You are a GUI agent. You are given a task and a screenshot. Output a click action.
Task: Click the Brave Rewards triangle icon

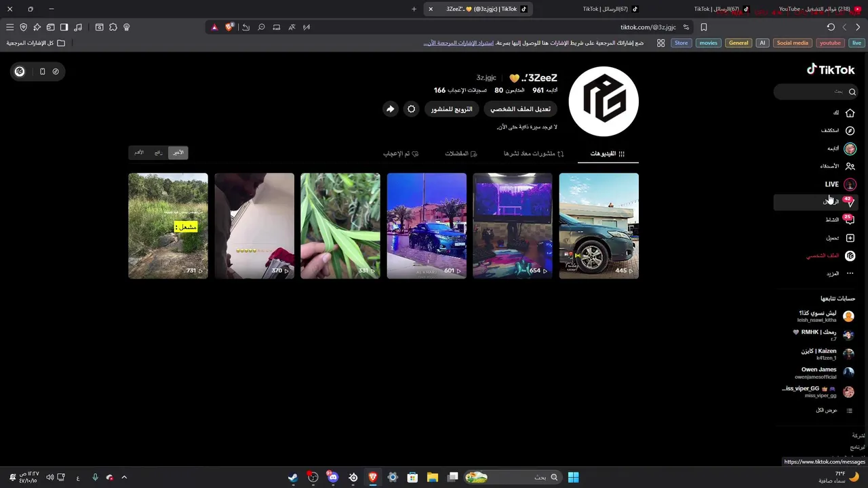[x=214, y=27]
